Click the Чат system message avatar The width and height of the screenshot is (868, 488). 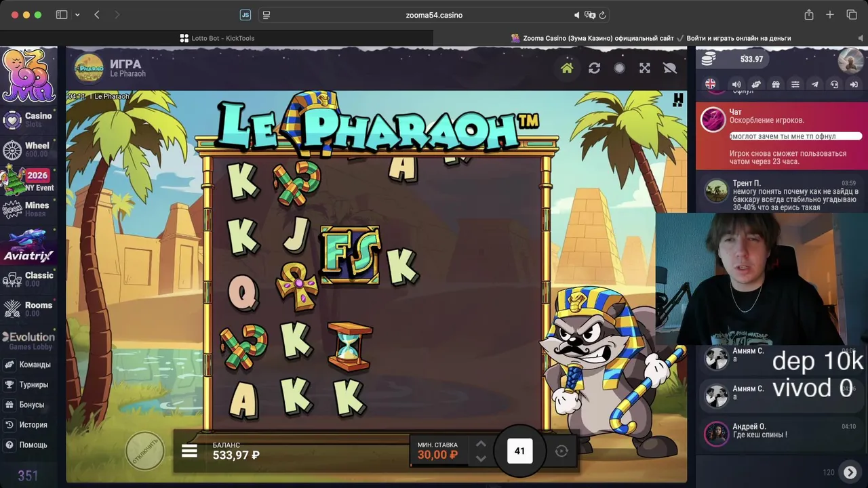coord(713,120)
